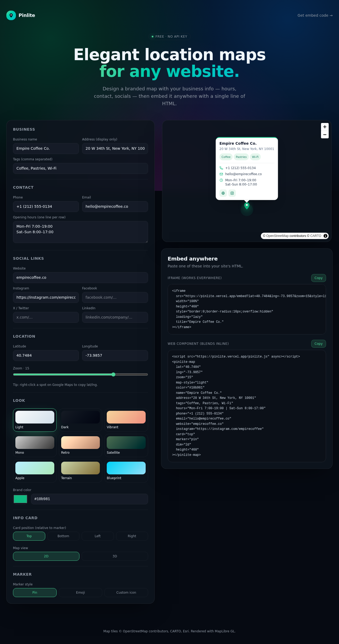Adjust the Zoom slider handle
Screen dimensions: 339x644
pos(113,374)
